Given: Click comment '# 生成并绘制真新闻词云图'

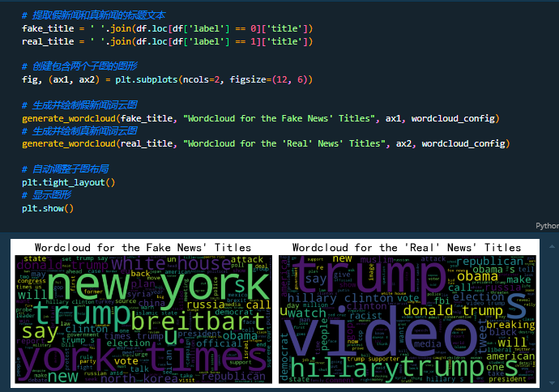Looking at the screenshot, I should click(x=80, y=131).
